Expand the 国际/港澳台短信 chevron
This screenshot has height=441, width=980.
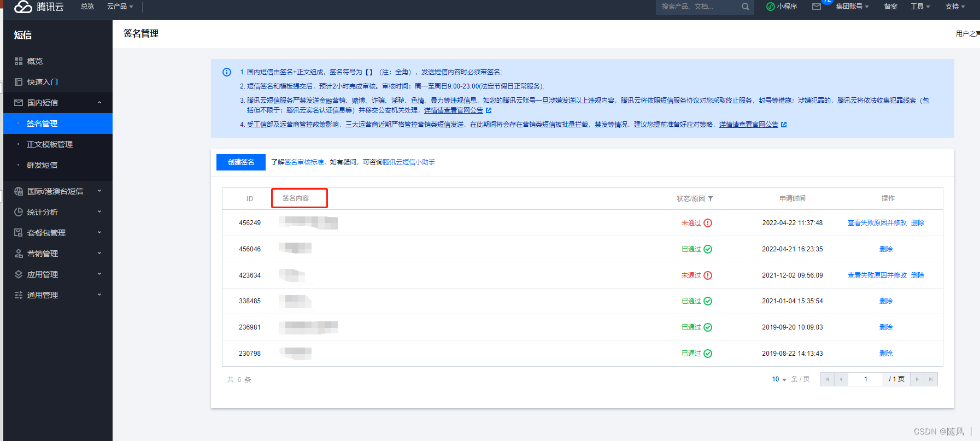pos(99,191)
